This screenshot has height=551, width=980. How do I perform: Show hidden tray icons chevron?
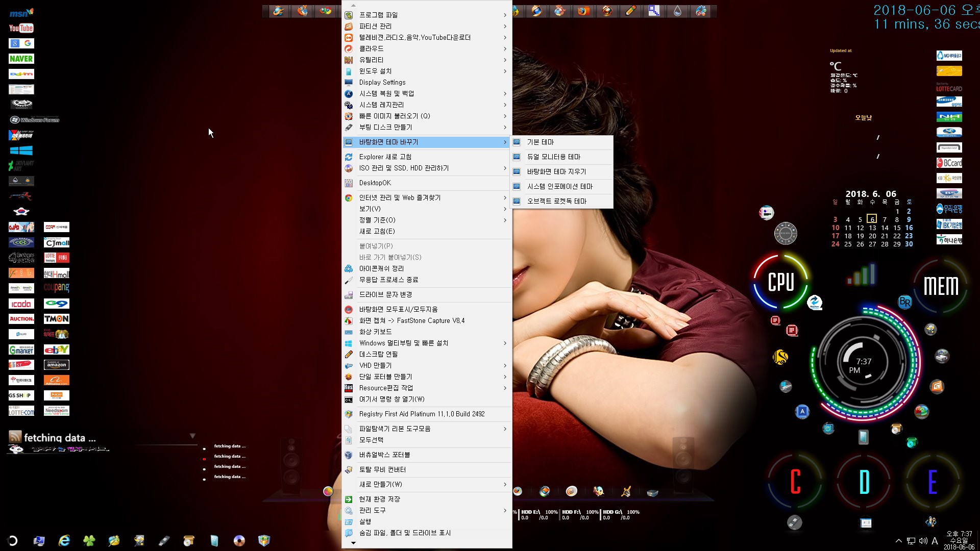tap(899, 541)
